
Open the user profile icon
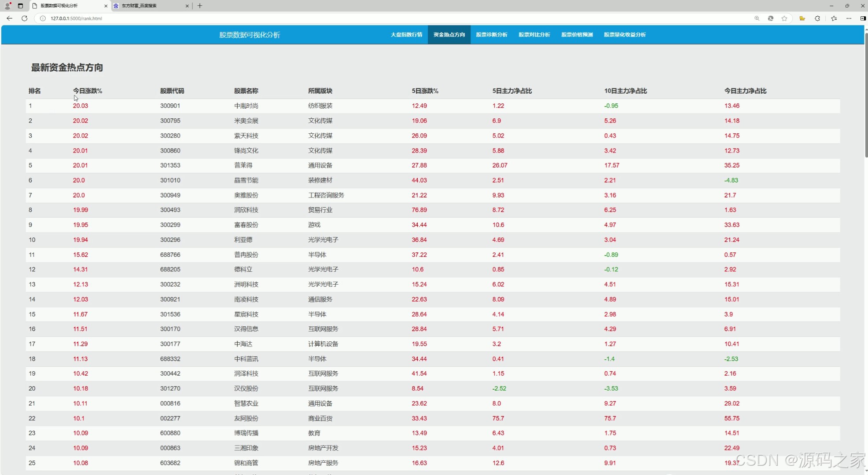click(7, 6)
